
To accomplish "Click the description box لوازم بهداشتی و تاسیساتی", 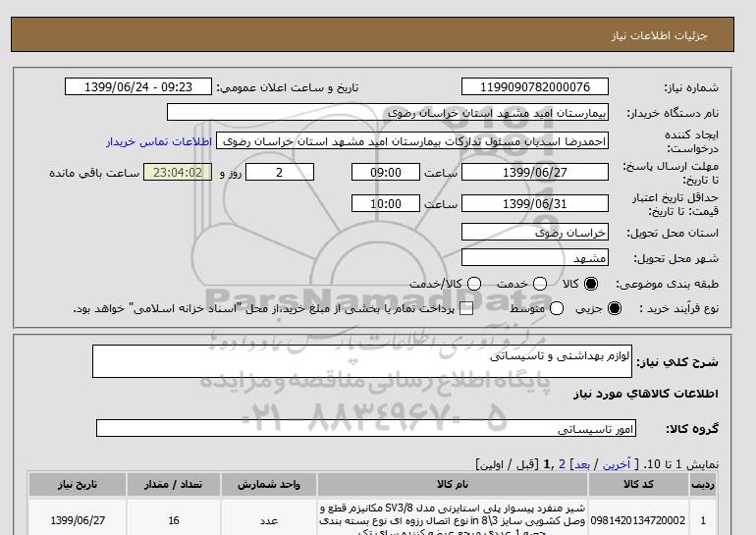I will (x=362, y=361).
